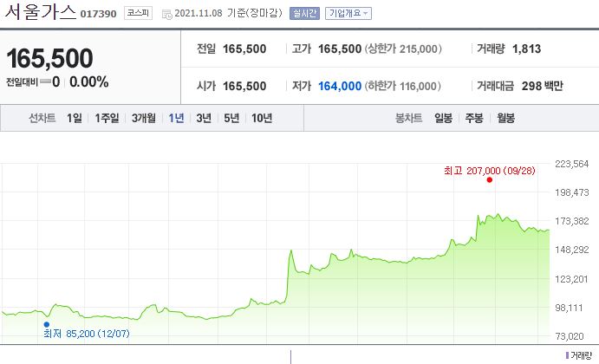Screen dimensions: 599x364
Task: Select the 3개월 chart range
Action: coord(144,118)
